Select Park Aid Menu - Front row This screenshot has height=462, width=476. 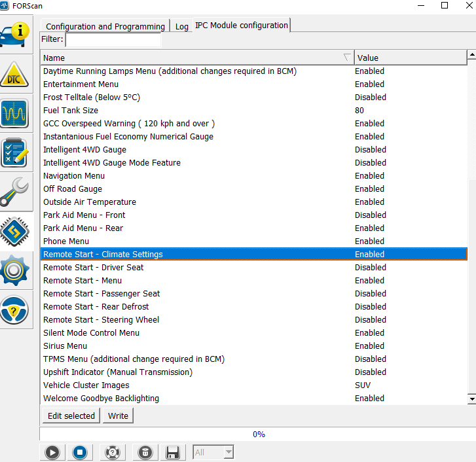(x=254, y=215)
